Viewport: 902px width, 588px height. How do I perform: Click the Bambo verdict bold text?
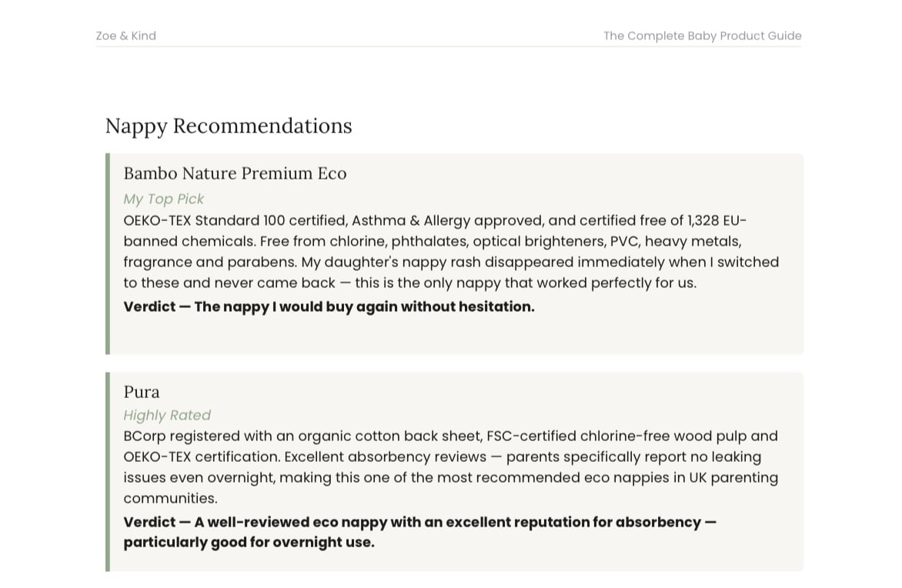click(x=329, y=306)
